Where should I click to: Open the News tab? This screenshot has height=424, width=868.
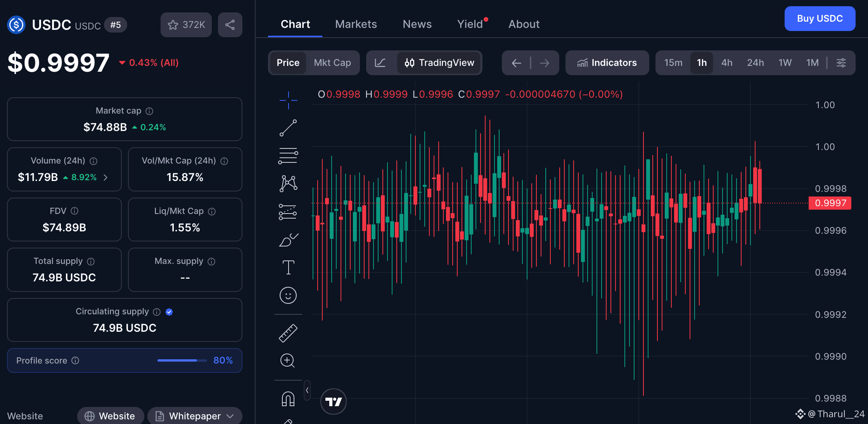coord(417,24)
